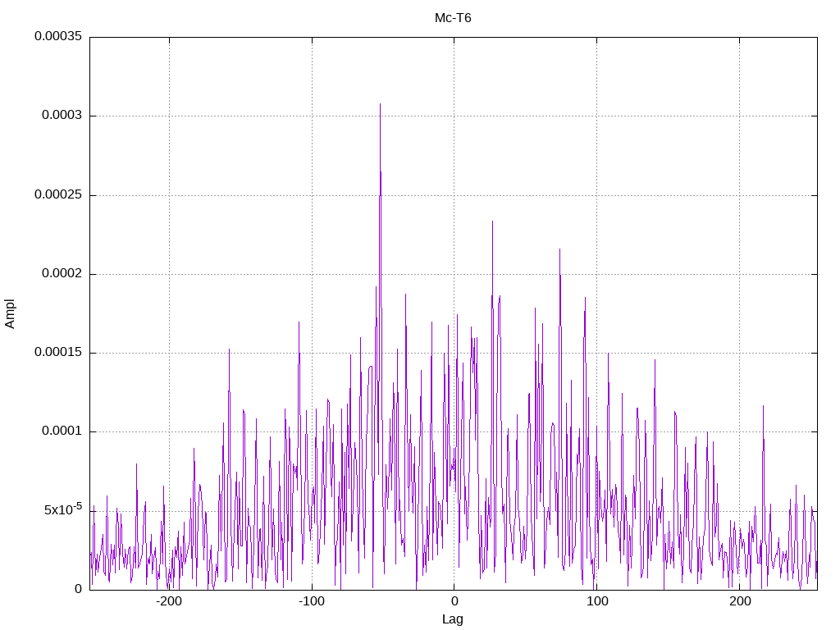Click the 0.00015 y-axis tick label
840x630 pixels.
pyautogui.click(x=58, y=353)
